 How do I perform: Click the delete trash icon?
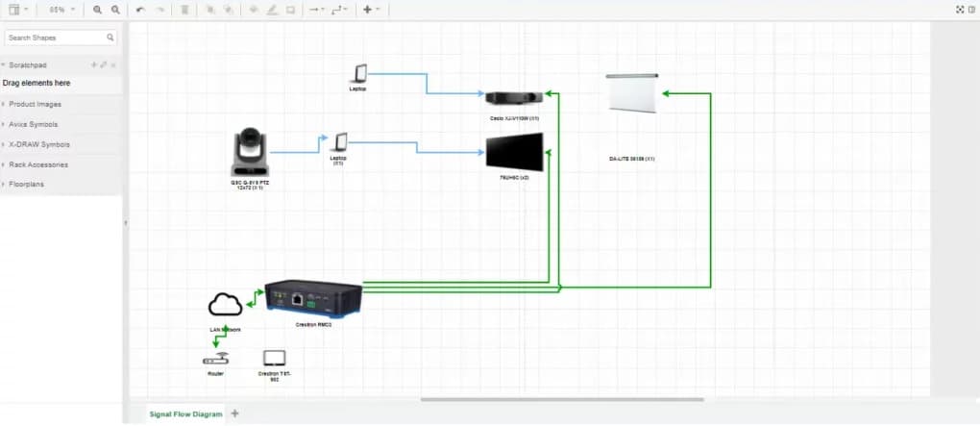click(184, 10)
